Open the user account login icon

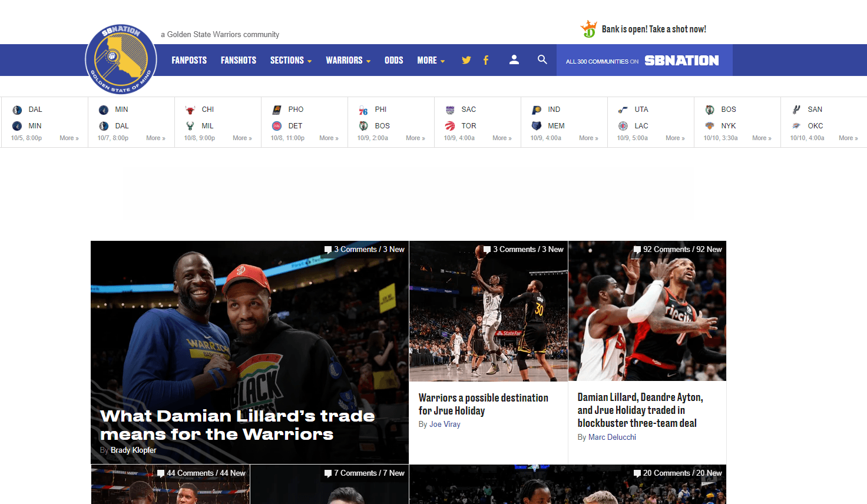coord(514,59)
